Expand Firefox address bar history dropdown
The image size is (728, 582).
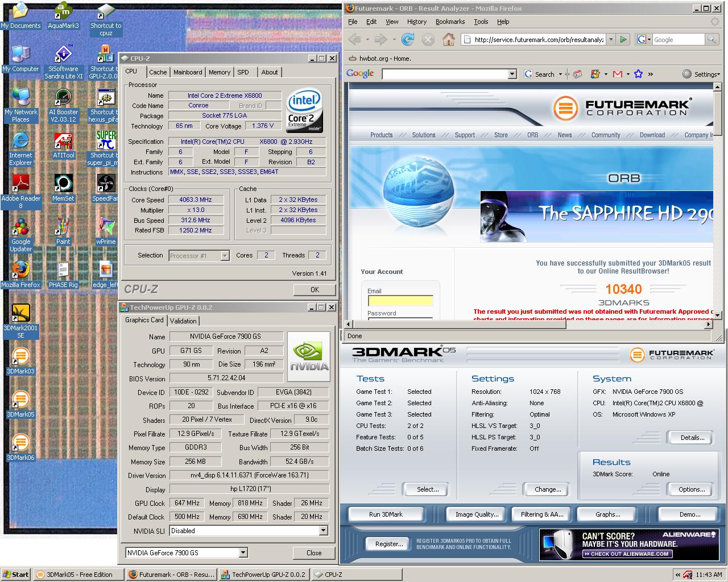point(611,39)
